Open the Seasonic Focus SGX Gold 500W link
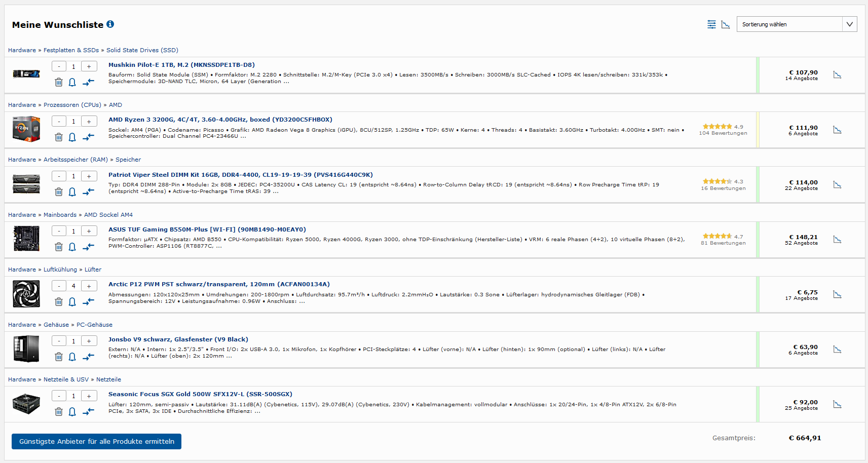Screen dimensions: 868x463 pos(200,394)
